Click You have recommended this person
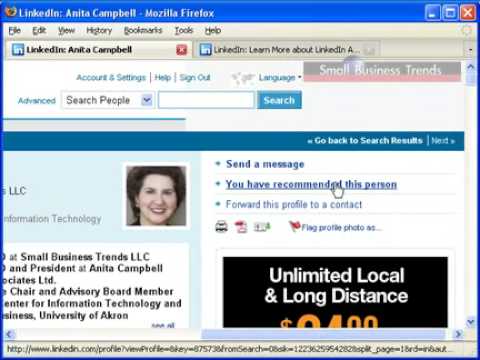 pos(311,184)
